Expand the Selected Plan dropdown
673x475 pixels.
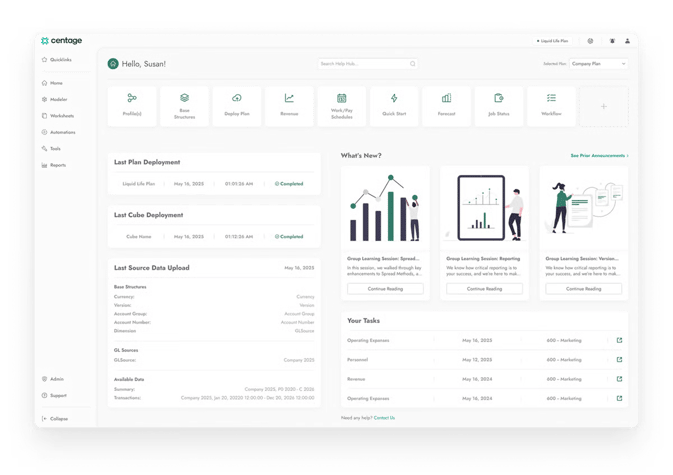pos(598,64)
